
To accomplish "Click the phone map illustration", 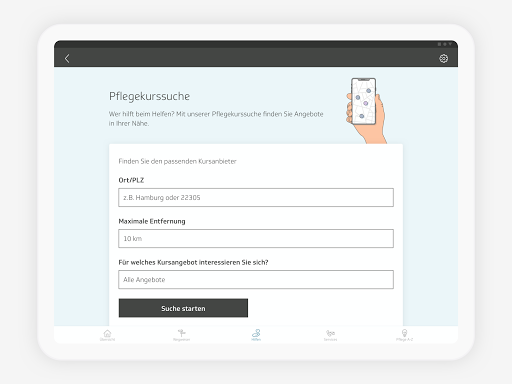I will [x=366, y=111].
